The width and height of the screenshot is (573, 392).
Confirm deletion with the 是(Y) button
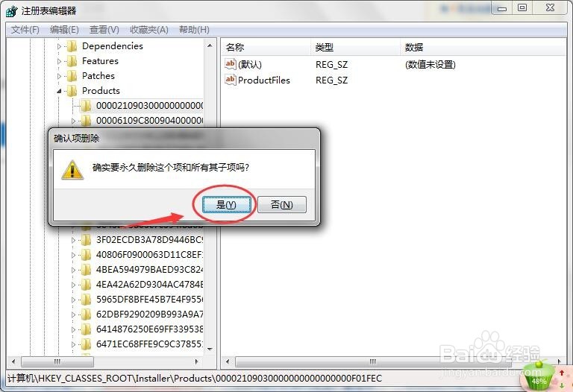[x=227, y=204]
